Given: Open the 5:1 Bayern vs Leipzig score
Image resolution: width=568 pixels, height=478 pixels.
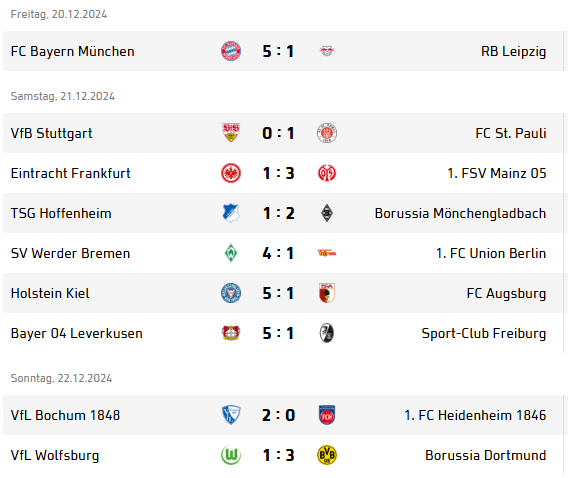Looking at the screenshot, I should pyautogui.click(x=278, y=51).
